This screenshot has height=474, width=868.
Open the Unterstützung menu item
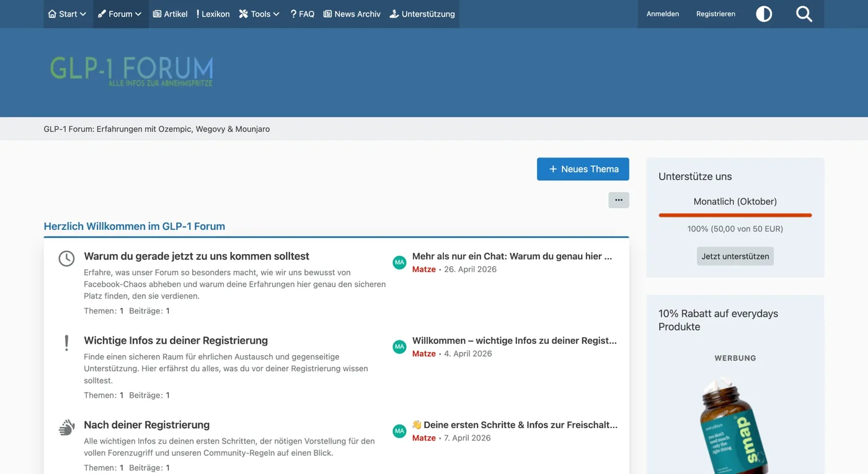click(x=422, y=14)
